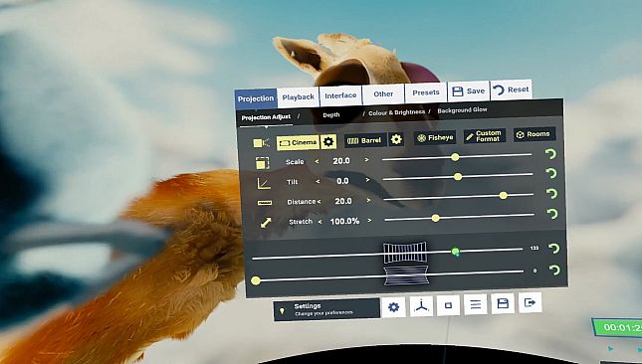Open the hamburger list menu icon

point(476,304)
